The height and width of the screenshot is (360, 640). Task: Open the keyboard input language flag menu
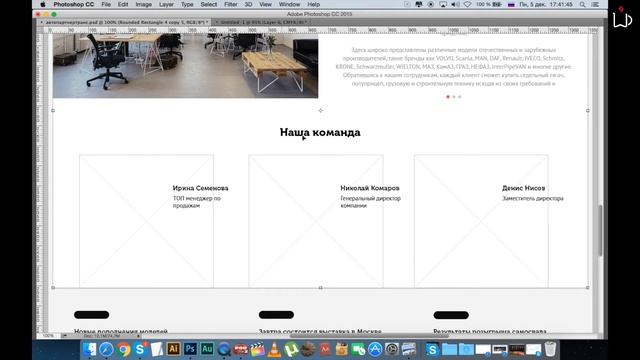(x=511, y=4)
